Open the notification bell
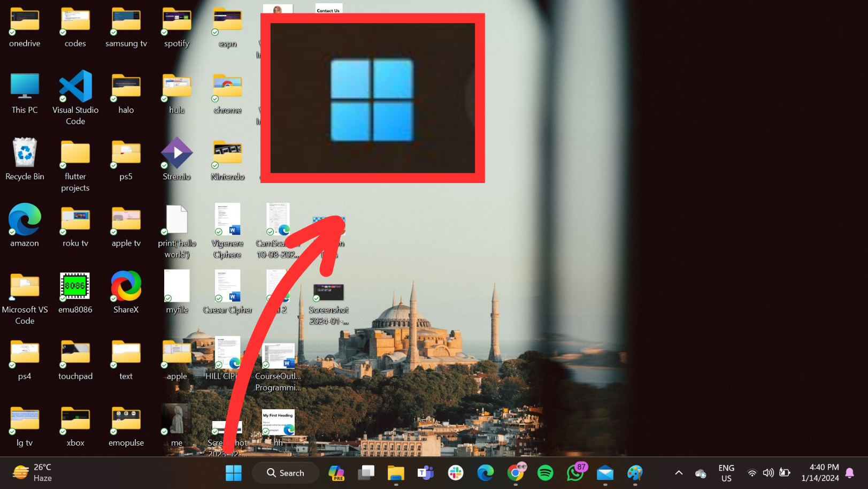Image resolution: width=868 pixels, height=489 pixels. [x=850, y=473]
